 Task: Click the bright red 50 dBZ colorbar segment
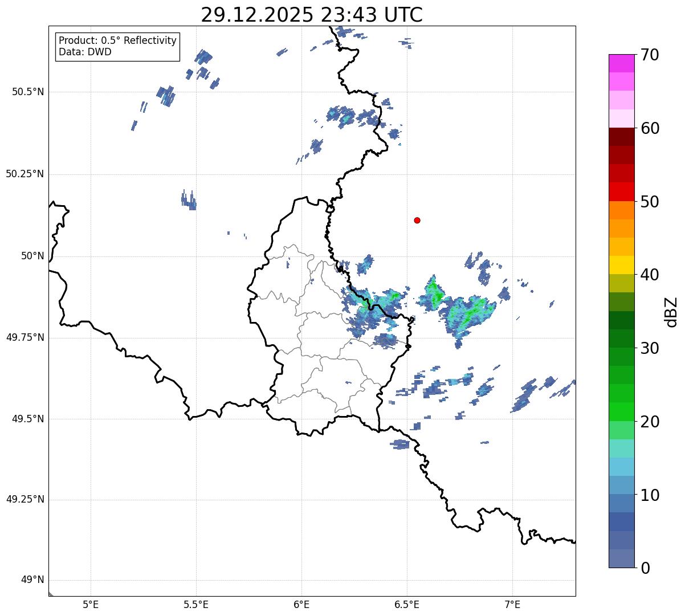pos(622,191)
